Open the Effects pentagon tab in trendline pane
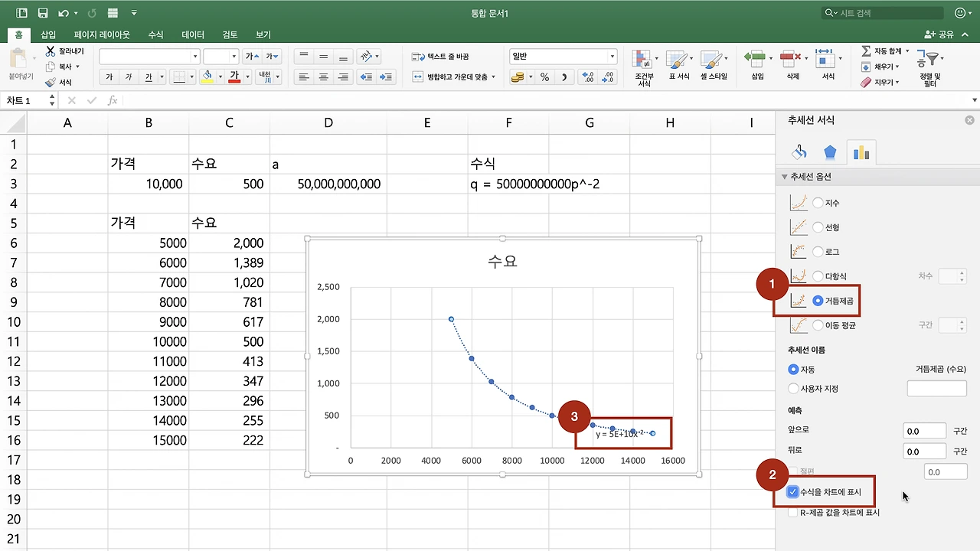The height and width of the screenshot is (551, 980). pos(831,152)
